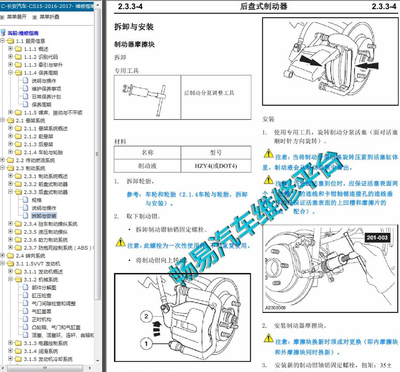Click the folder icon for section 2.1.1
The image size is (400, 372).
point(18,128)
